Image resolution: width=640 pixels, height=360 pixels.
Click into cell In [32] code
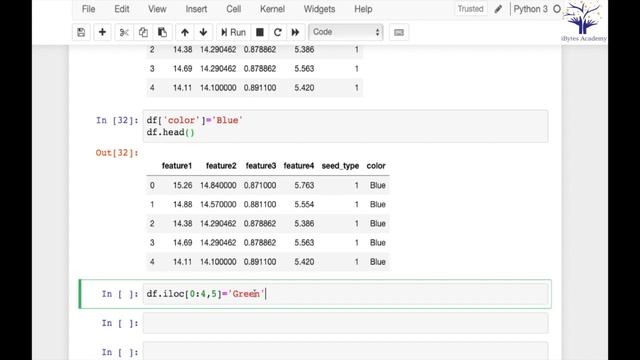345,126
